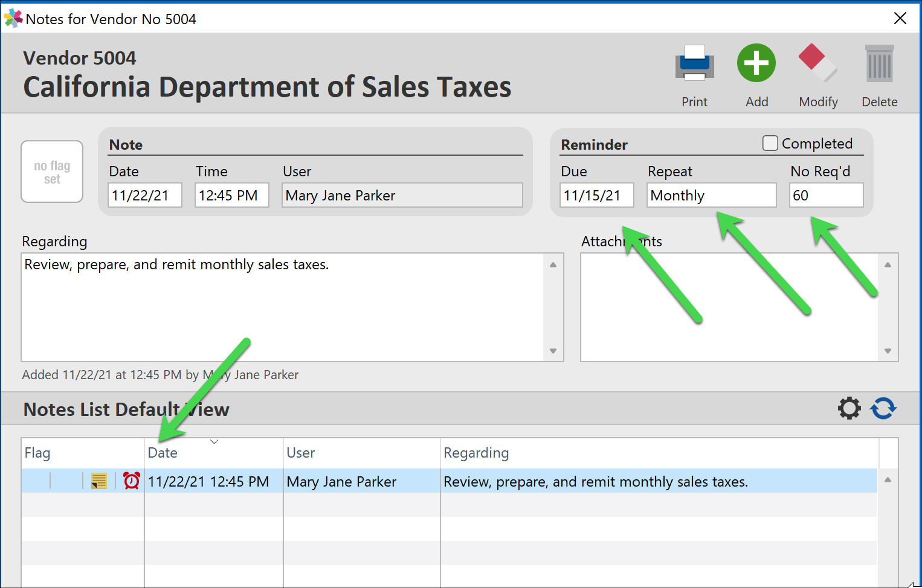Open the notes list settings gear
Screen dimensions: 922x588
coord(849,408)
